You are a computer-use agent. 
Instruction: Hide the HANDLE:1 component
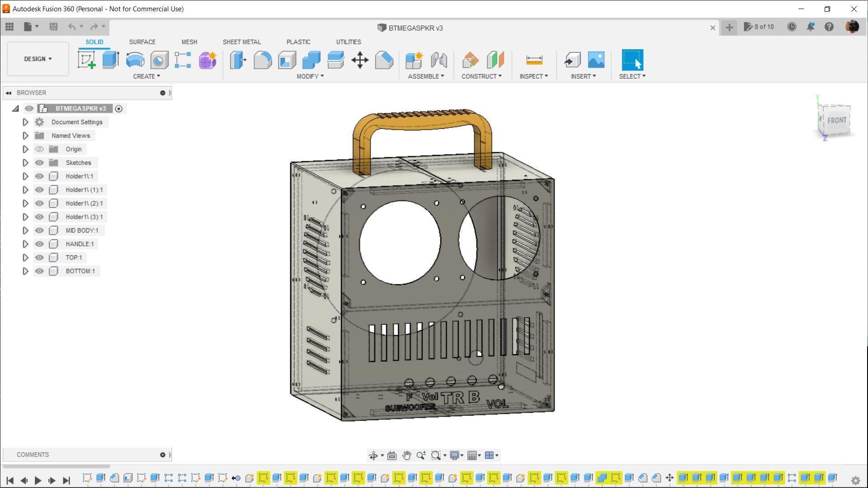[39, 244]
